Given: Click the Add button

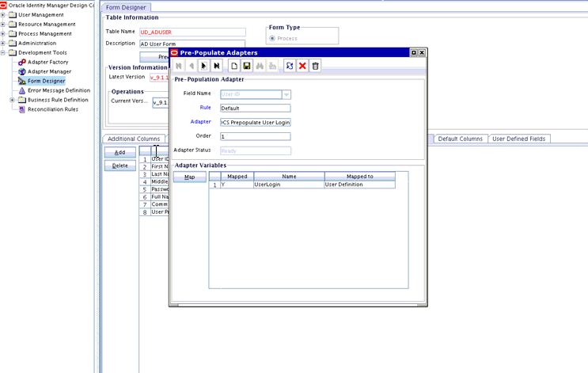Looking at the screenshot, I should point(120,152).
